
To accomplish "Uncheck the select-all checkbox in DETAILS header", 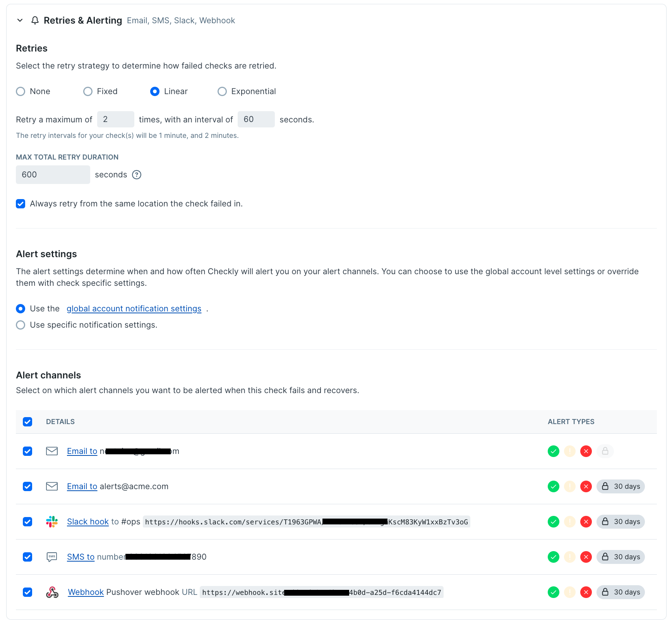I will tap(27, 422).
